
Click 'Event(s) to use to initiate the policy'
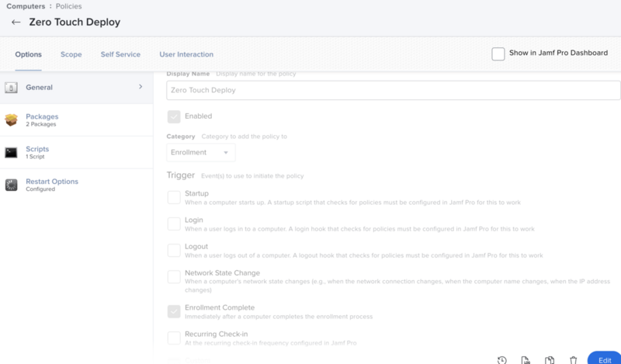(x=252, y=176)
